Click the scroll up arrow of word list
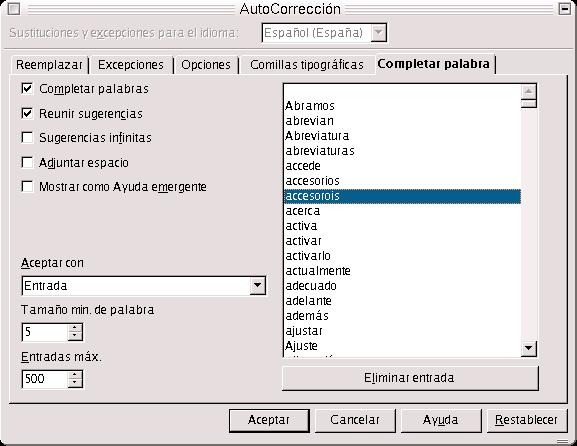This screenshot has height=446, width=577. tap(529, 91)
